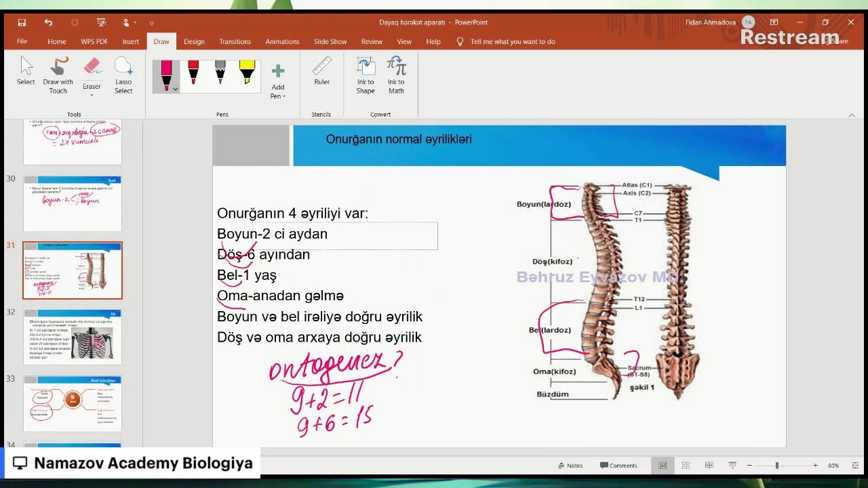Undo the last action
This screenshot has height=488, width=868.
pos(48,22)
